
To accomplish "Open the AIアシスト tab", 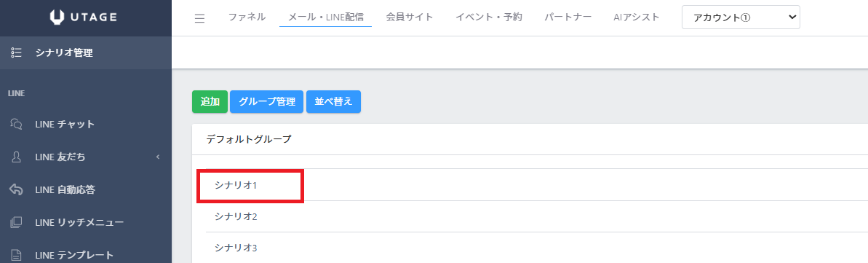I will tap(637, 17).
